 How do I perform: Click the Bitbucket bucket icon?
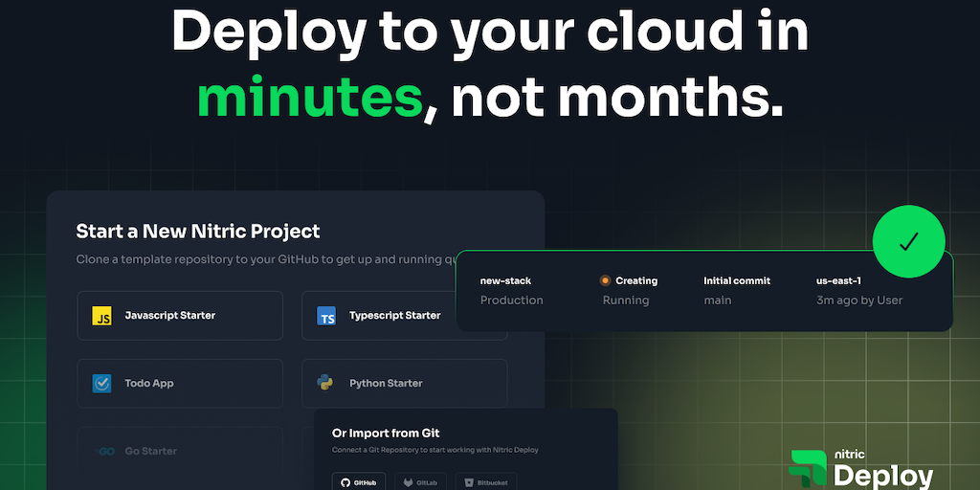click(x=469, y=483)
